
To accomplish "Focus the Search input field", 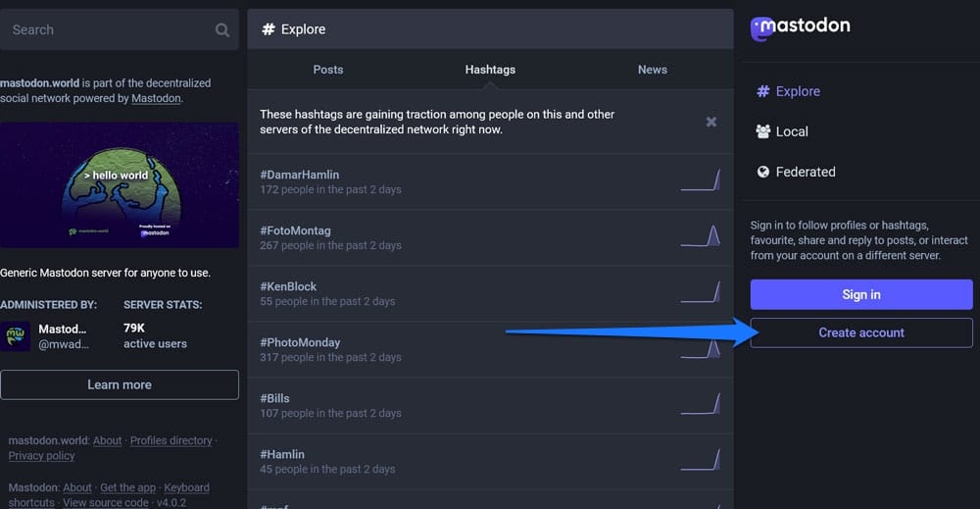I will [108, 30].
